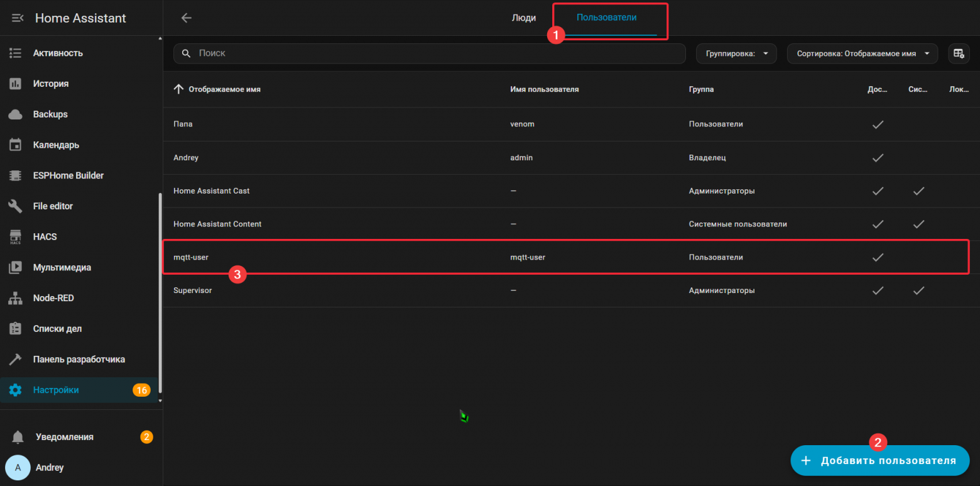Open the Сортировка: Отображаемое имя dropdown
Screen dimensions: 980x486
click(863, 53)
